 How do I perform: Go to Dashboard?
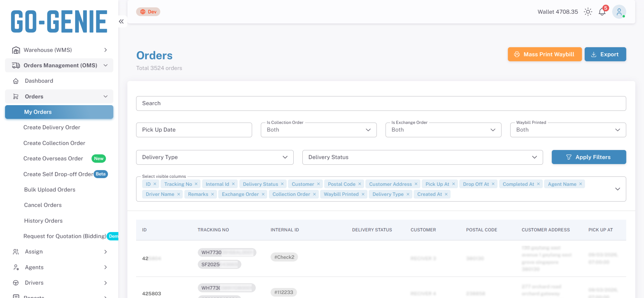tap(39, 81)
